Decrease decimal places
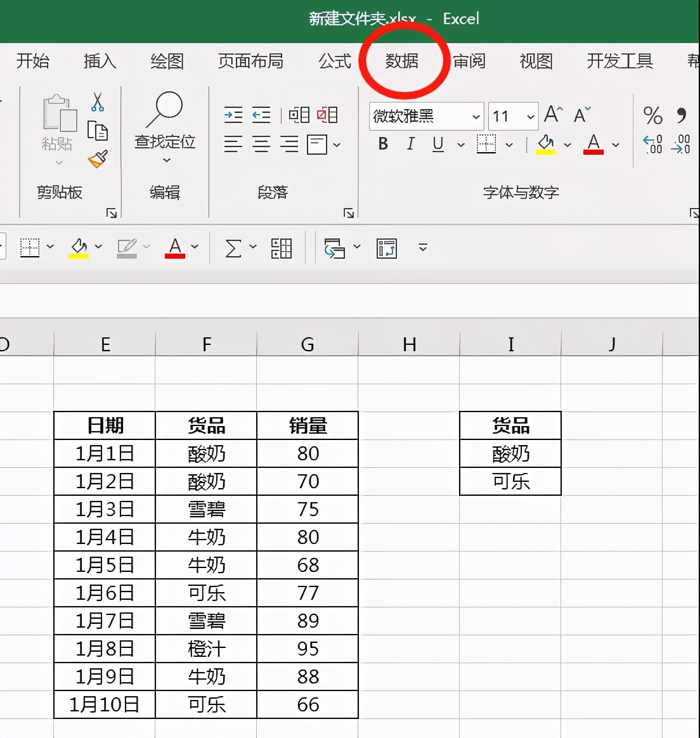 (x=681, y=144)
